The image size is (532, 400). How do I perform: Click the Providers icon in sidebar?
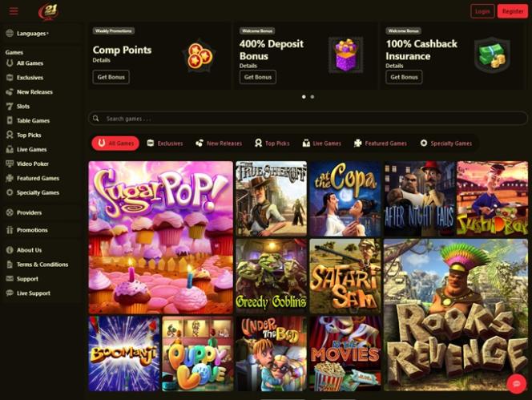pyautogui.click(x=10, y=212)
